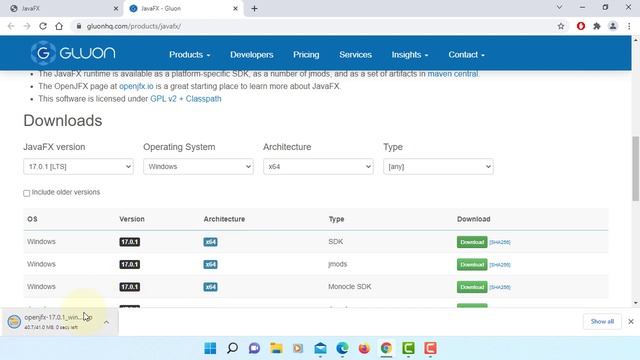This screenshot has height=360, width=640.
Task: Open red Camtasia recorder taskbar icon
Action: pyautogui.click(x=430, y=348)
